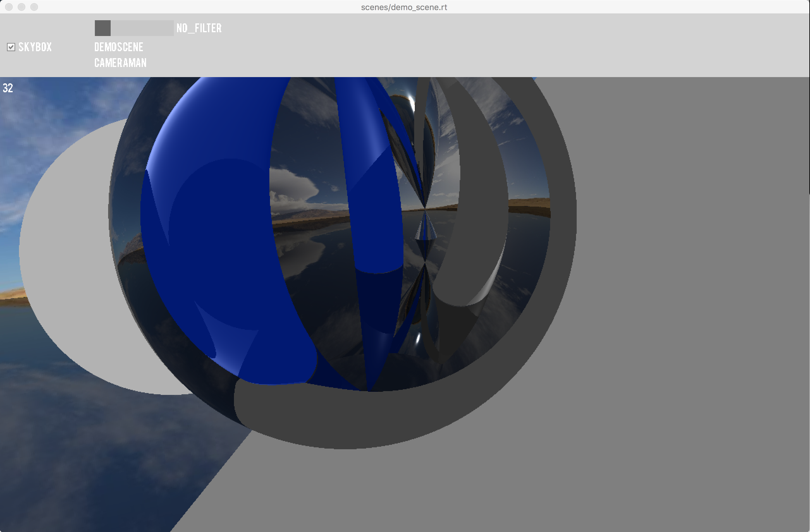This screenshot has width=810, height=532.
Task: Click the 32 frame counter
Action: click(x=8, y=88)
